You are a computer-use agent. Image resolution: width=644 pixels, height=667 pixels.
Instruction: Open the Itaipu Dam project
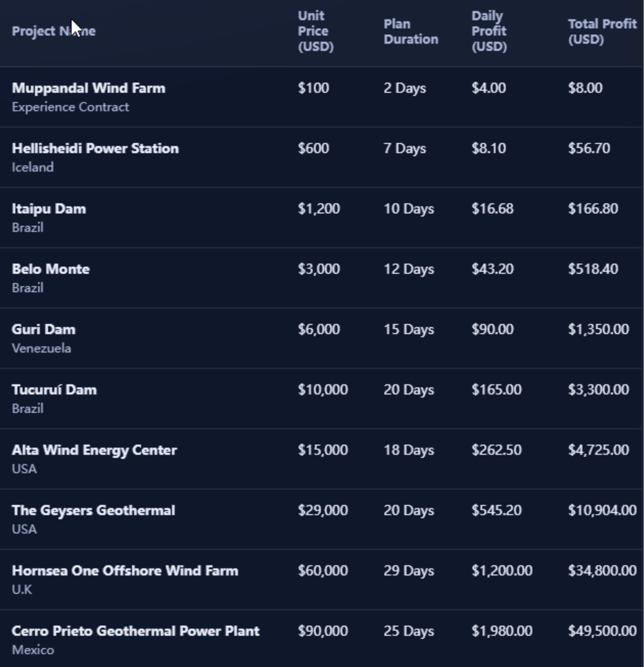[49, 209]
